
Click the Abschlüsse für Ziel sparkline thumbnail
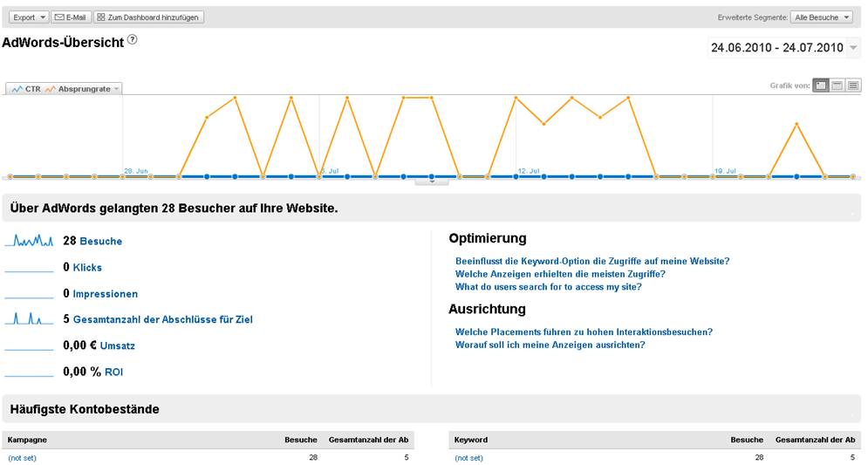30,318
